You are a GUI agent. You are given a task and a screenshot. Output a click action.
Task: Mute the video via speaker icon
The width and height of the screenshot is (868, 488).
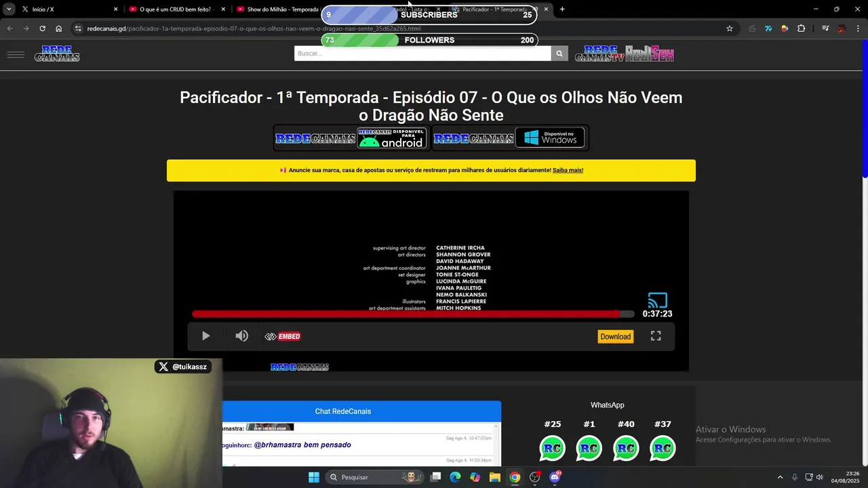click(242, 336)
